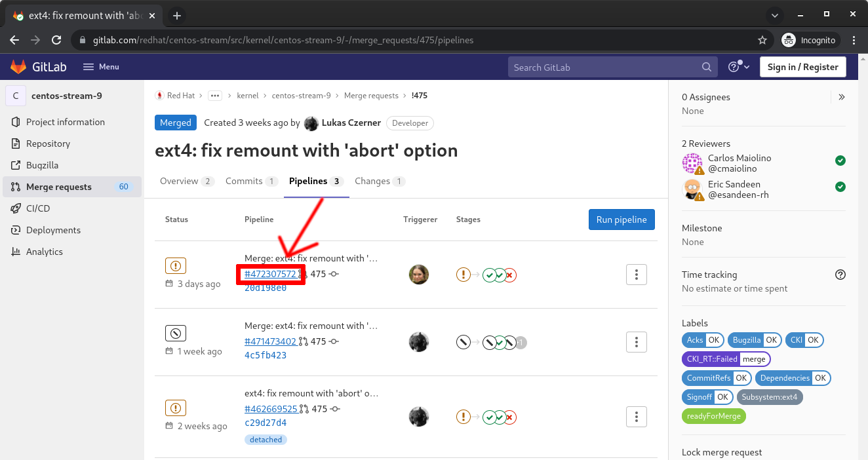Open pipeline #462669525 link
This screenshot has height=460, width=868.
270,409
